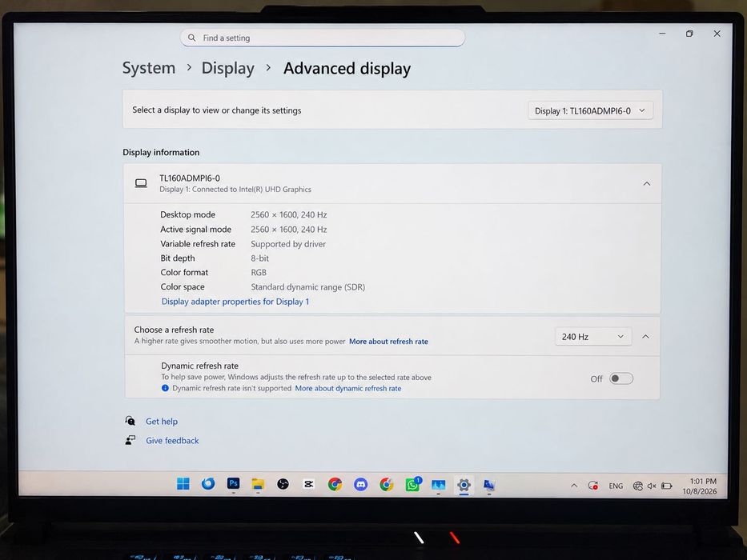
Task: Click the Active signal mode label
Action: pyautogui.click(x=196, y=229)
